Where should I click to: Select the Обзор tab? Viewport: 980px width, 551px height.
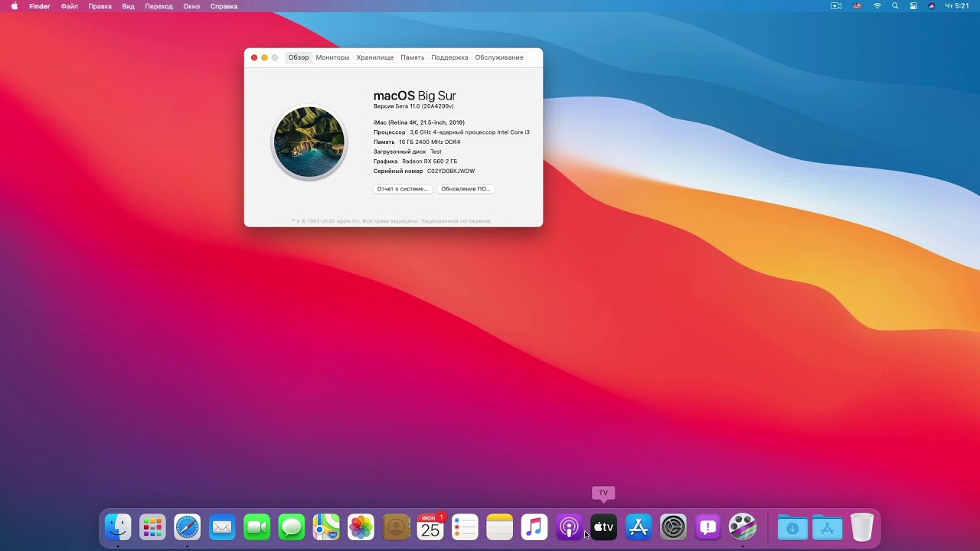tap(299, 57)
